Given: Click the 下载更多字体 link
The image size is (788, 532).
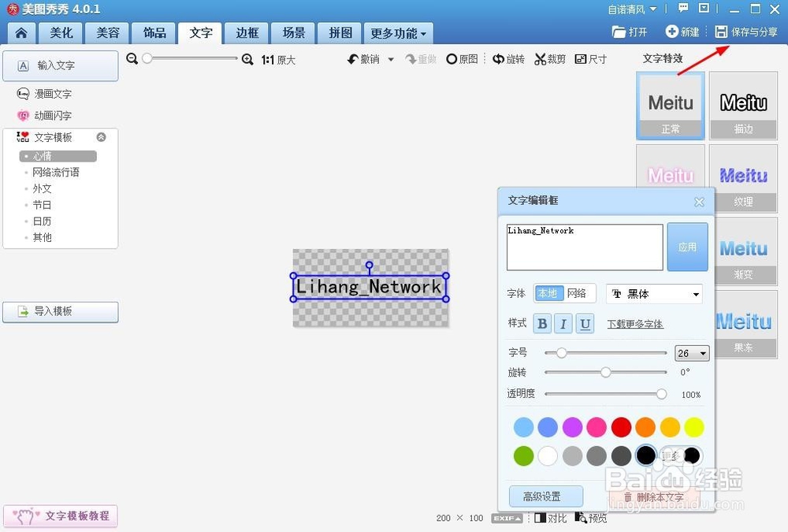Looking at the screenshot, I should (x=635, y=324).
